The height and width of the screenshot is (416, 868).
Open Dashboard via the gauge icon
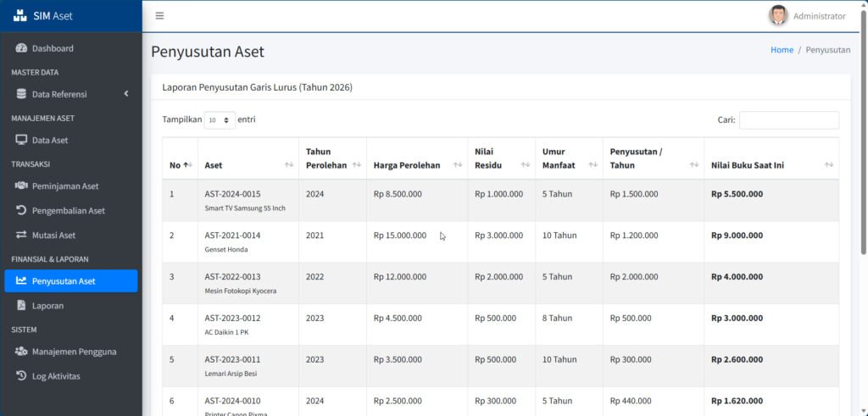21,48
